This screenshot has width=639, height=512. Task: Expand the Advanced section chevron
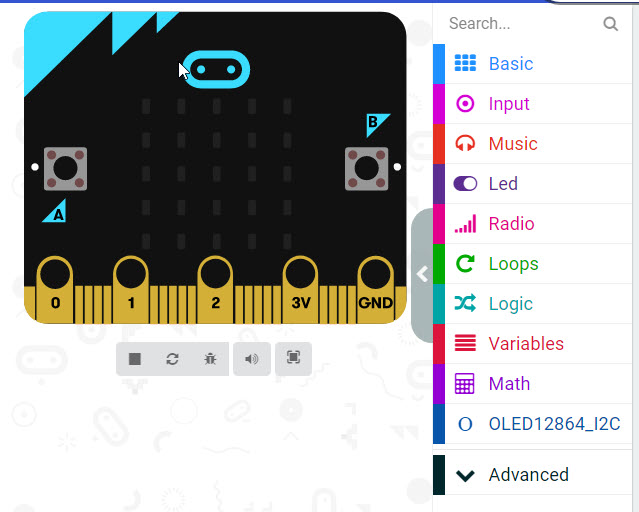pos(465,475)
